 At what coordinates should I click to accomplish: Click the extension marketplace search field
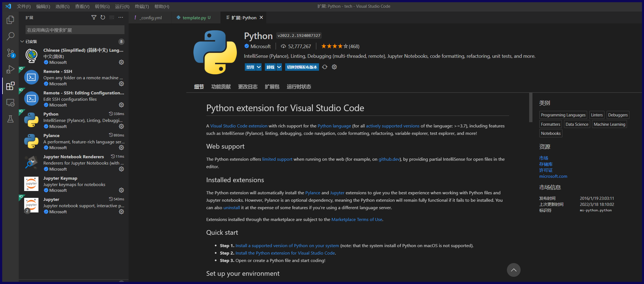point(75,30)
